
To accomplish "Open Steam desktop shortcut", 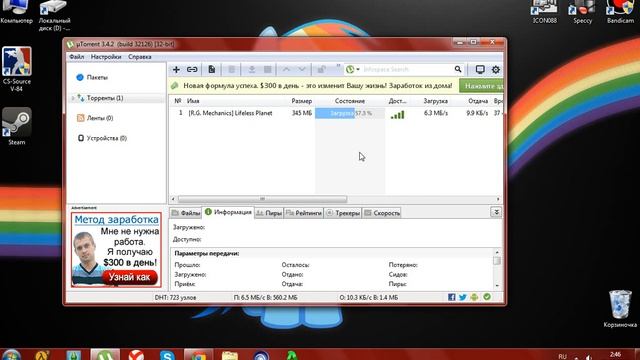I will pos(17,127).
